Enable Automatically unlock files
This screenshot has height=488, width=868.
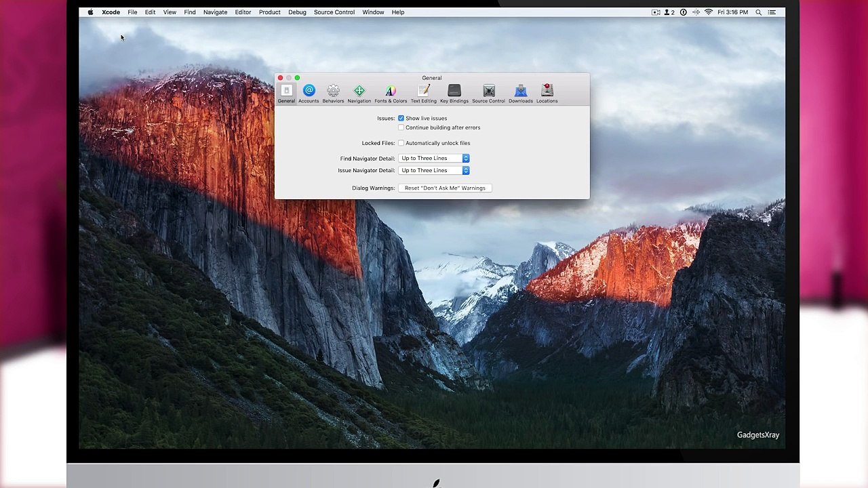click(x=401, y=143)
